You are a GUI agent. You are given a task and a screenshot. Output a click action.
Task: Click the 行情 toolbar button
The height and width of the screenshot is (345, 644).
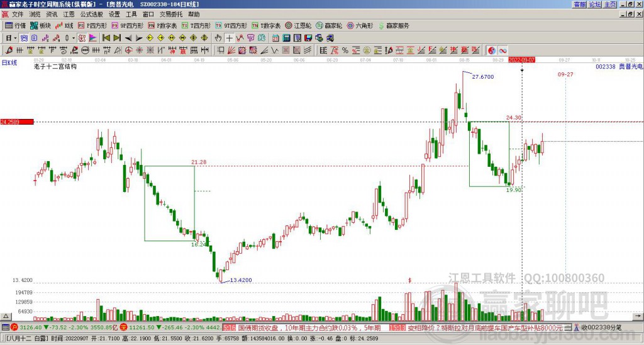click(16, 25)
